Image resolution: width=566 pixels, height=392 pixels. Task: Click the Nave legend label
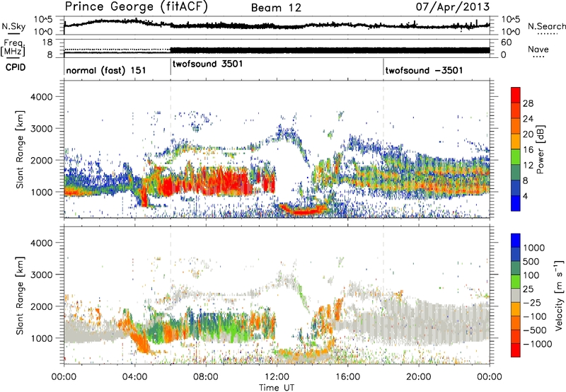(x=538, y=50)
